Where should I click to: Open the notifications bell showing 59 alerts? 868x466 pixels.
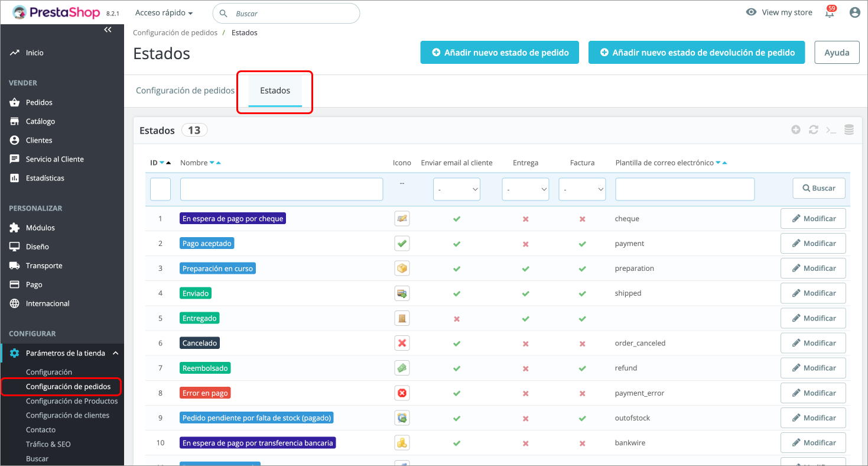[829, 12]
